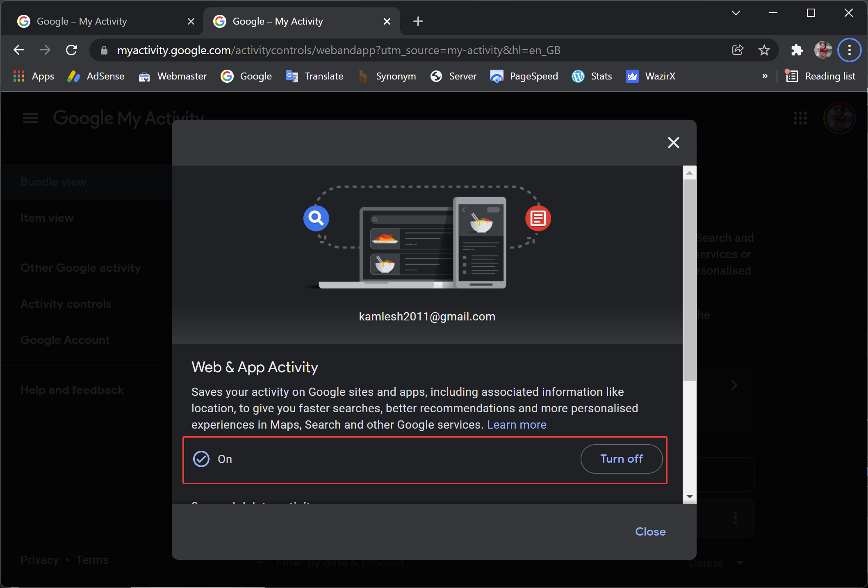Viewport: 868px width, 588px height.
Task: Share this page icon in address bar
Action: click(x=738, y=50)
